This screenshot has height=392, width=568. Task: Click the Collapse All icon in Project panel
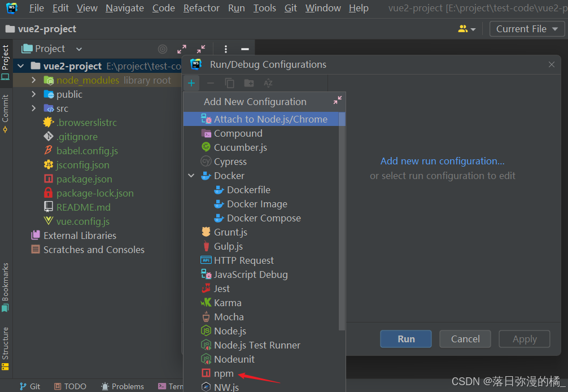click(201, 49)
